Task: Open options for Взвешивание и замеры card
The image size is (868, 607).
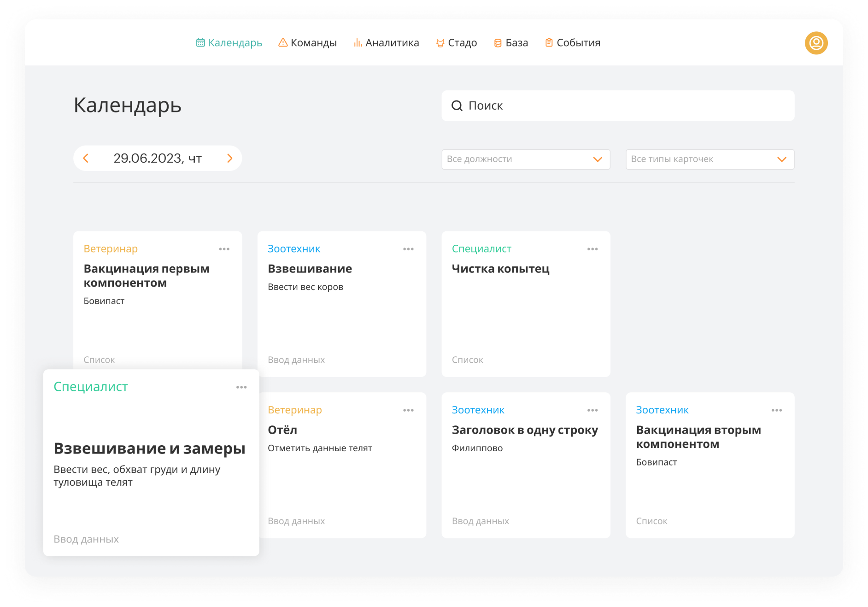Action: 241,388
